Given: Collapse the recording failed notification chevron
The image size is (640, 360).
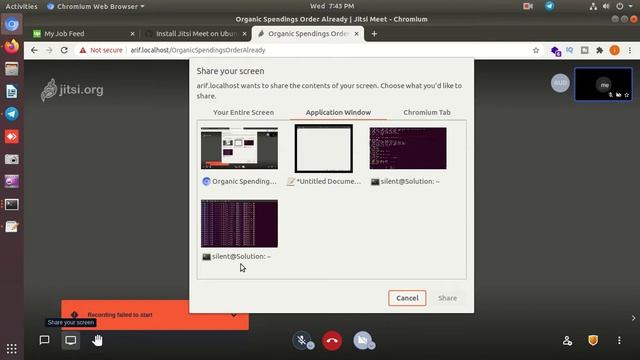Looking at the screenshot, I should click(234, 315).
